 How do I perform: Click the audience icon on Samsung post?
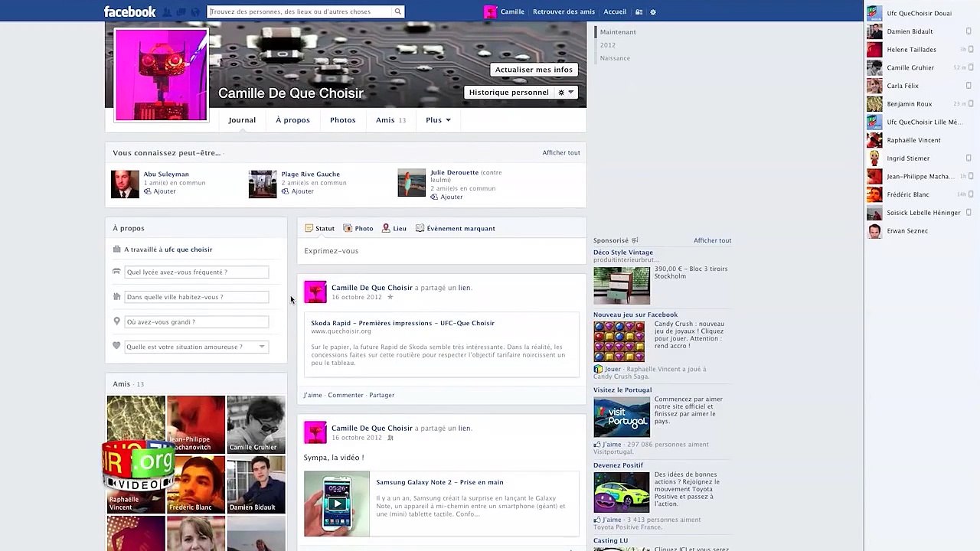(x=390, y=438)
